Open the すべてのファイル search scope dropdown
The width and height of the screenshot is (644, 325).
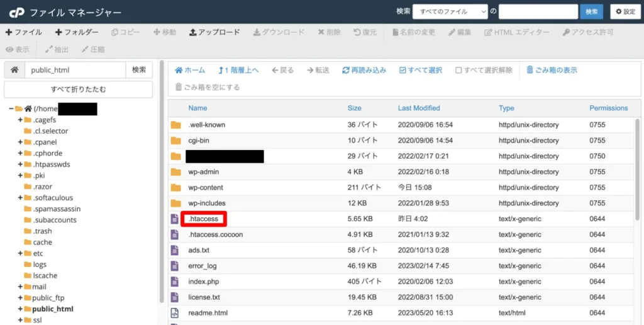tap(450, 12)
